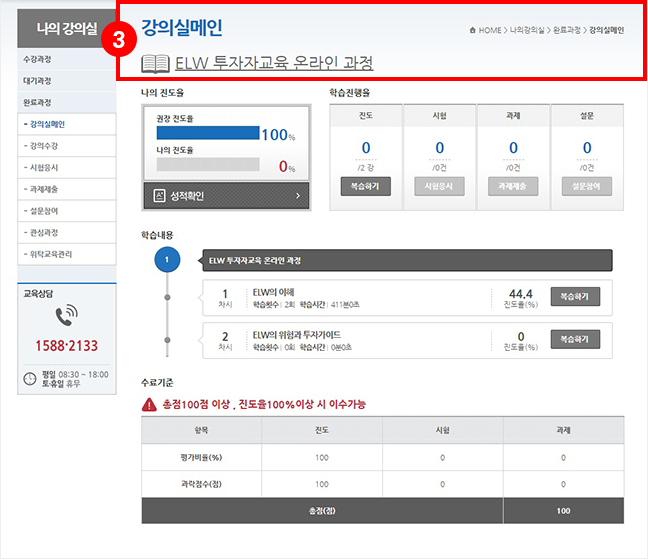Click the 강의실메인 page heading
Screen dimensions: 648x560
coord(182,28)
